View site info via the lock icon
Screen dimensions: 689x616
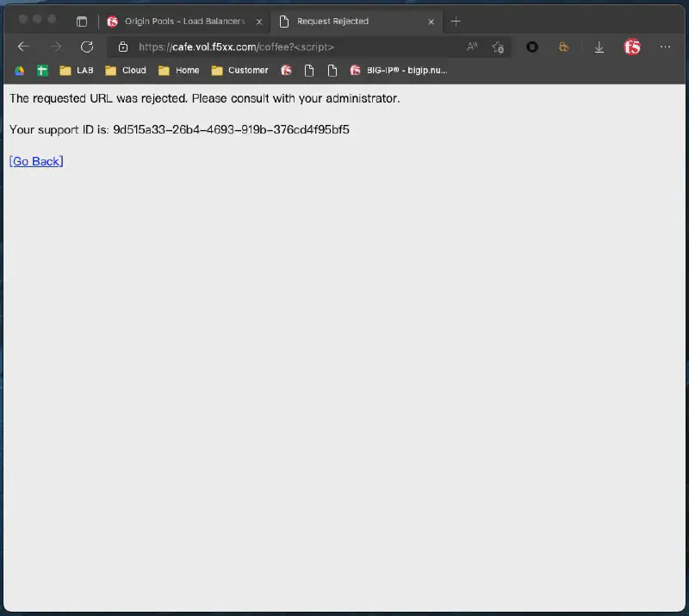point(123,47)
